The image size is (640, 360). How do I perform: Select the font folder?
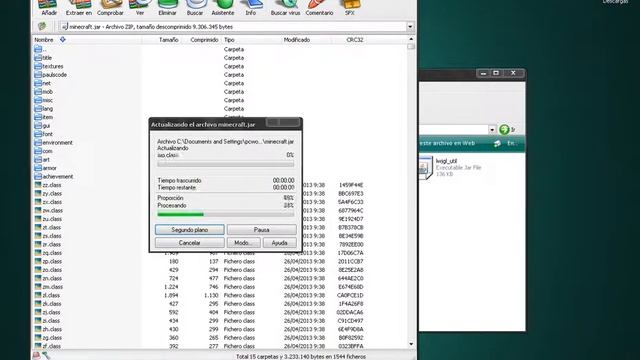coord(44,134)
